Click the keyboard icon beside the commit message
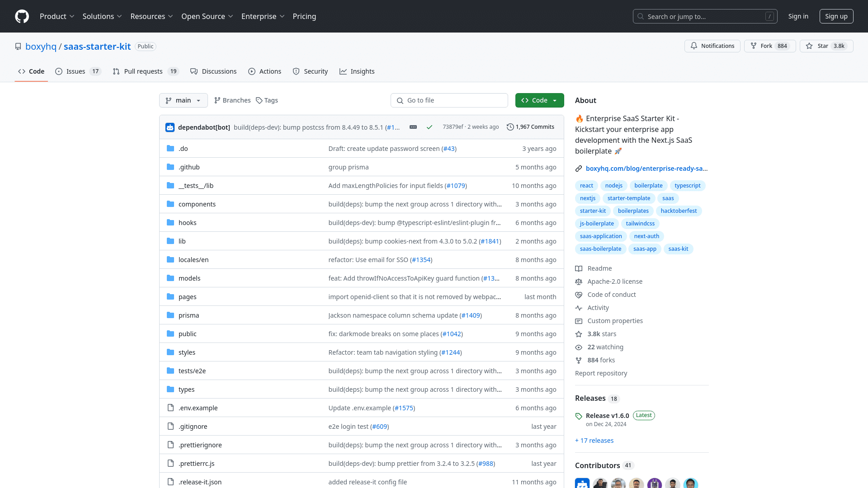Image resolution: width=868 pixels, height=488 pixels. 413,127
